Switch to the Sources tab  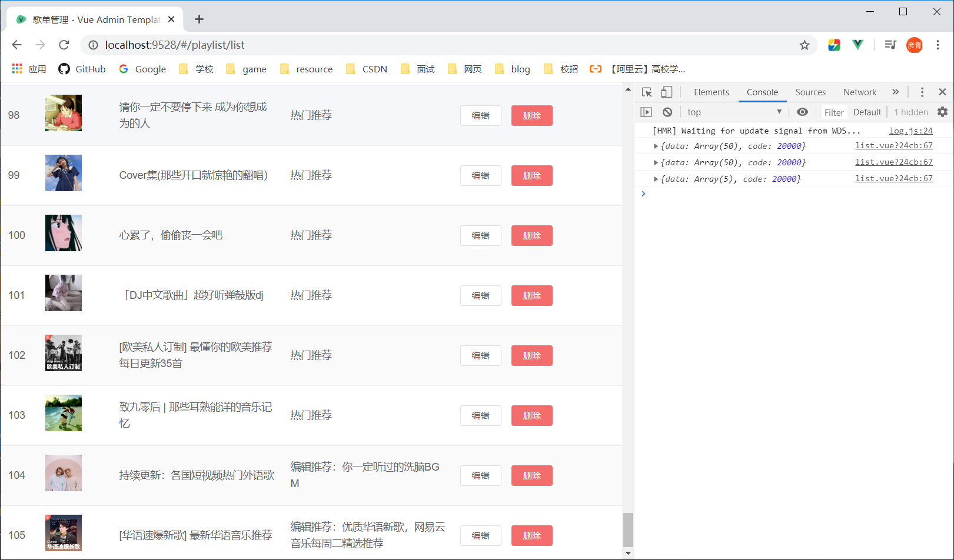pos(810,92)
